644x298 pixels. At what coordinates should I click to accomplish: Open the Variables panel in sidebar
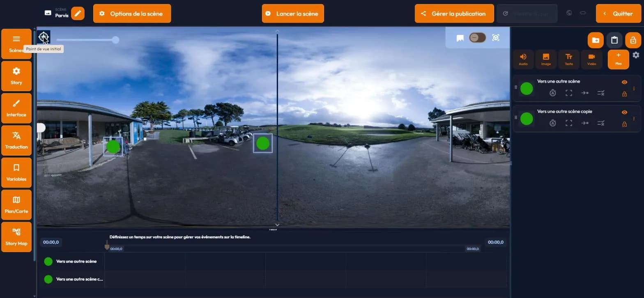16,173
